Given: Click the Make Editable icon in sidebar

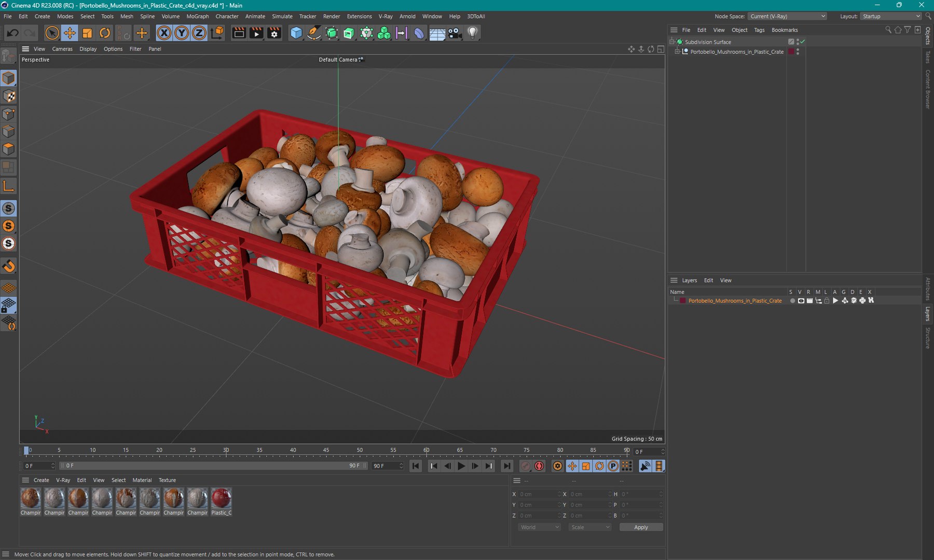Looking at the screenshot, I should point(9,55).
